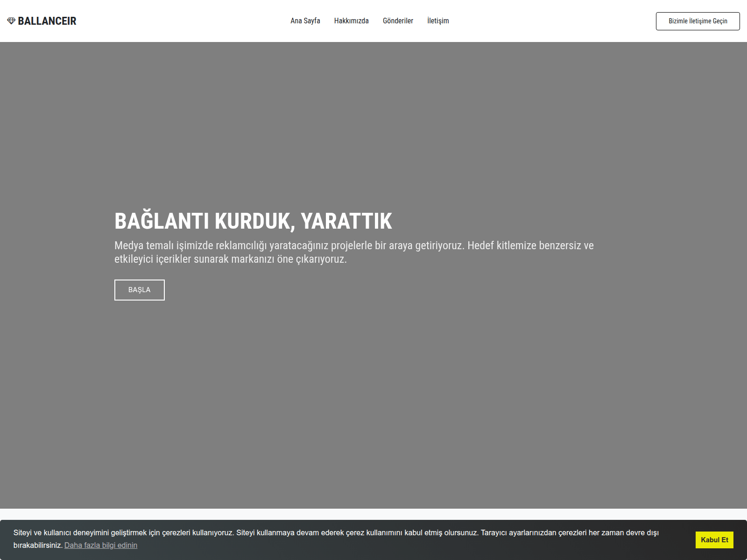Click the Bizimle İletişime Geçin button

(698, 21)
